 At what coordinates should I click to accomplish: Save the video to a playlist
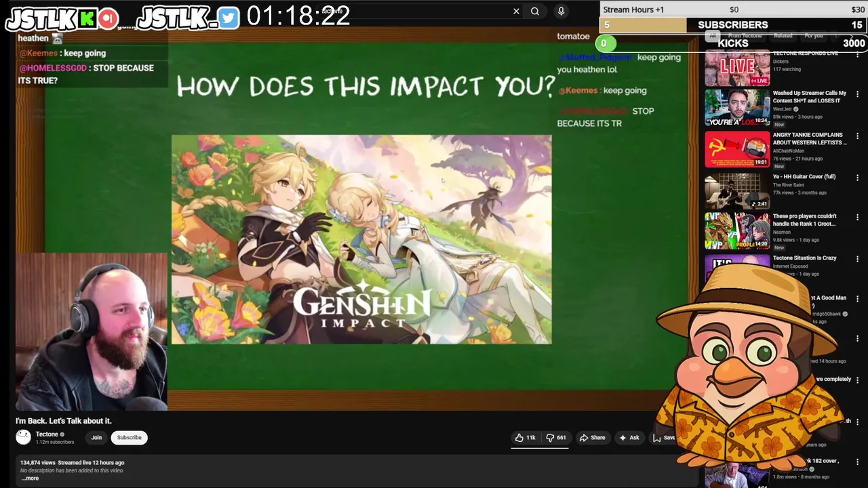pos(664,438)
